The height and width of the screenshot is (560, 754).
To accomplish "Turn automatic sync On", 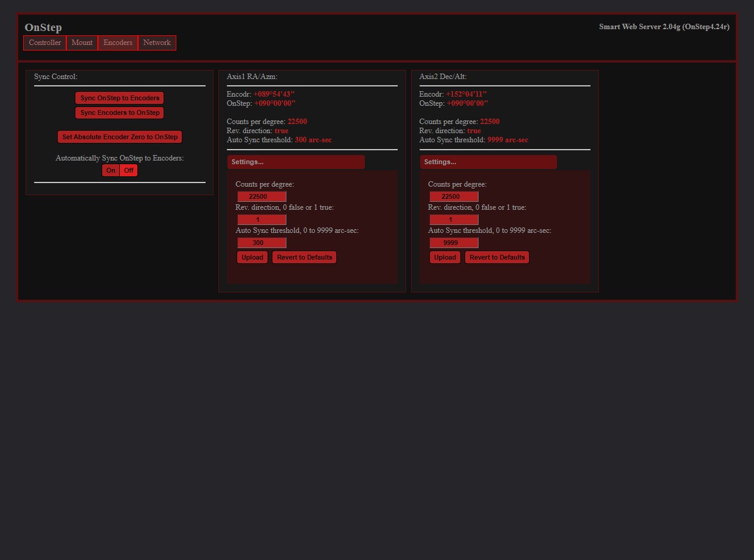I will pos(111,170).
